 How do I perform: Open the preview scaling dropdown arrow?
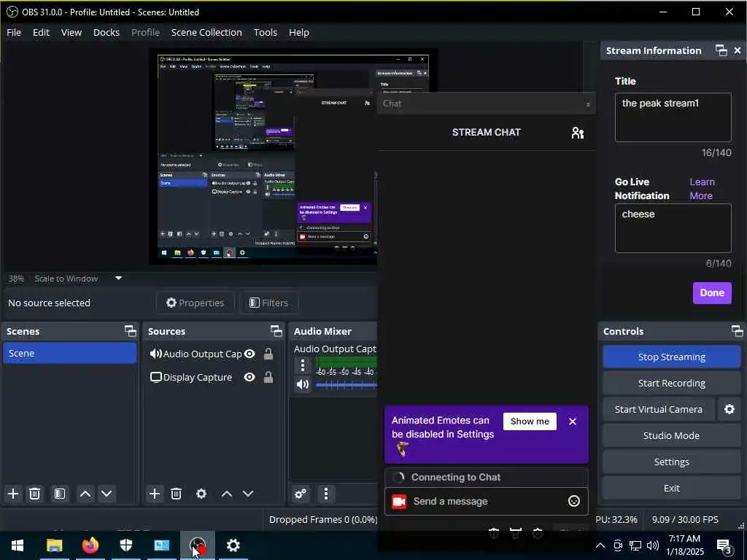[x=119, y=278]
